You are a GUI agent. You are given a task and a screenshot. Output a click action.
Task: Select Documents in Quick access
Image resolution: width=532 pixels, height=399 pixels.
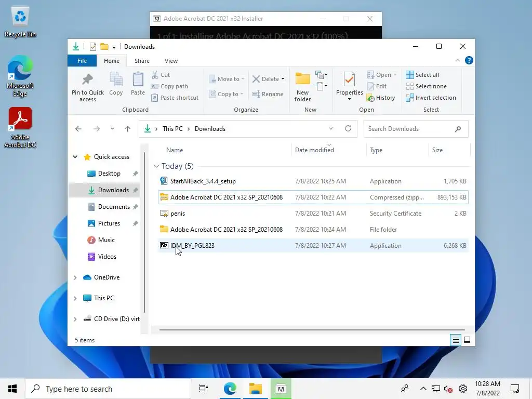[114, 207]
